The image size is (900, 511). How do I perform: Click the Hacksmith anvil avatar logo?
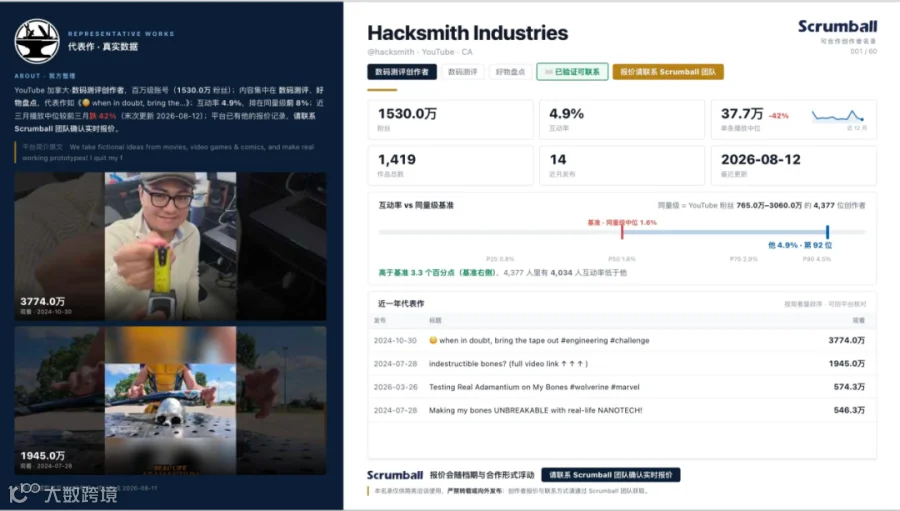[37, 41]
